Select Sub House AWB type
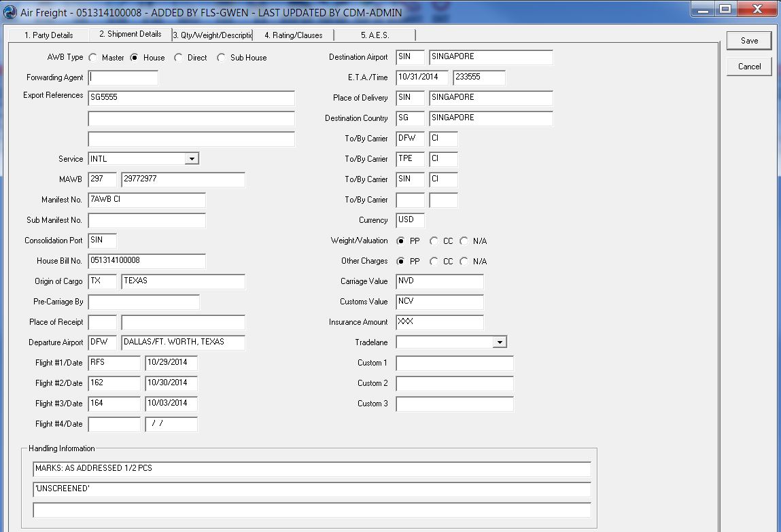The width and height of the screenshot is (781, 532). coord(222,58)
